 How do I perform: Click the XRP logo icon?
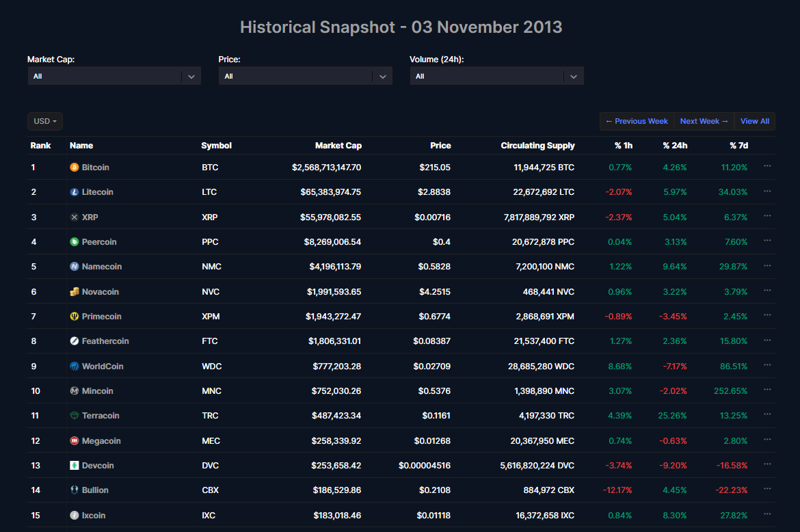click(x=75, y=217)
